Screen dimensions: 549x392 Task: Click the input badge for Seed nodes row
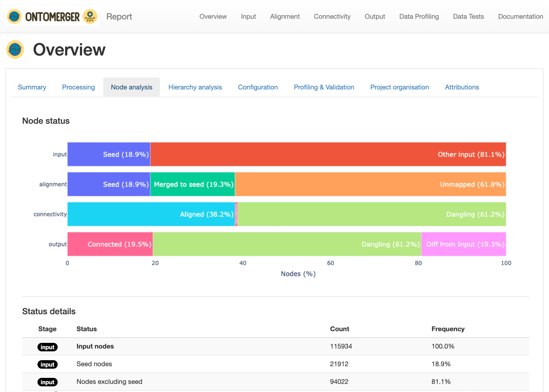[47, 364]
